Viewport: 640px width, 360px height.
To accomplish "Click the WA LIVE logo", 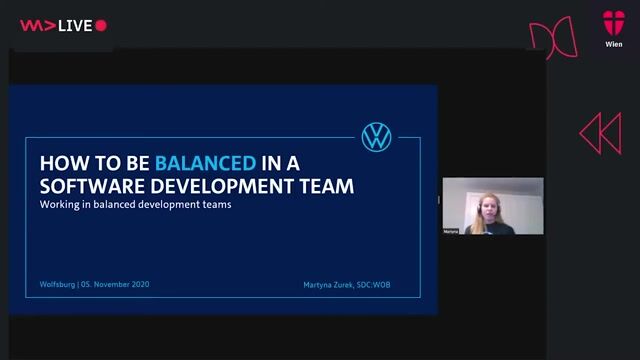I will pos(63,26).
